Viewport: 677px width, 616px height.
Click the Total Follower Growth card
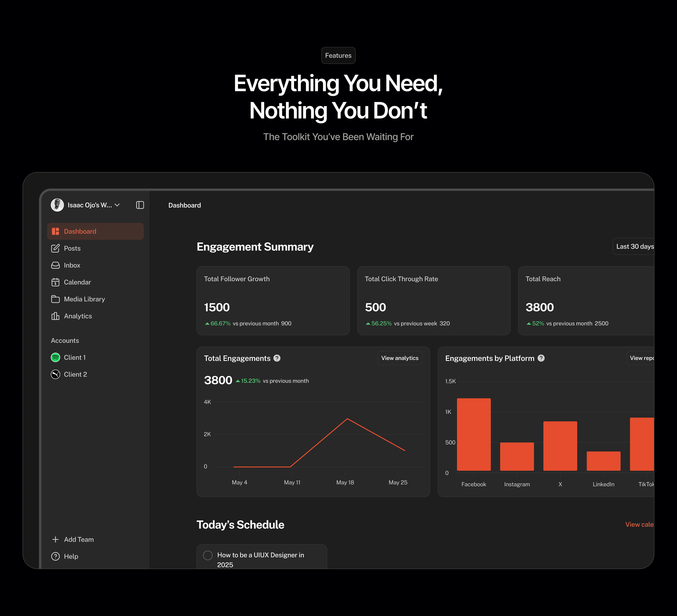pos(273,301)
